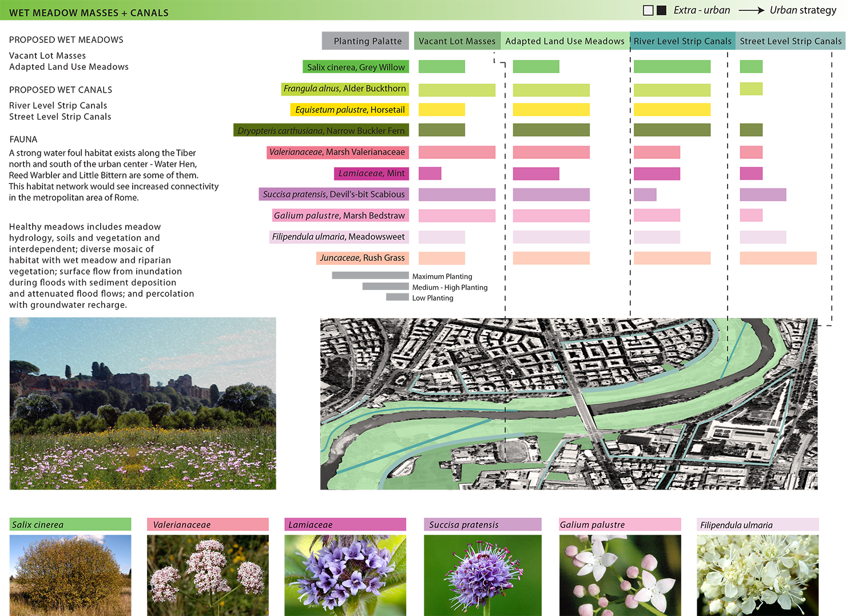Screen dimensions: 858x616
Task: Click the 'Maximum Planting' legend text
Action: pyautogui.click(x=442, y=276)
